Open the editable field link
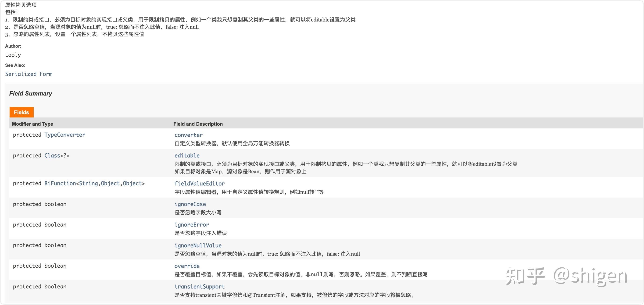This screenshot has height=305, width=644. click(x=187, y=155)
